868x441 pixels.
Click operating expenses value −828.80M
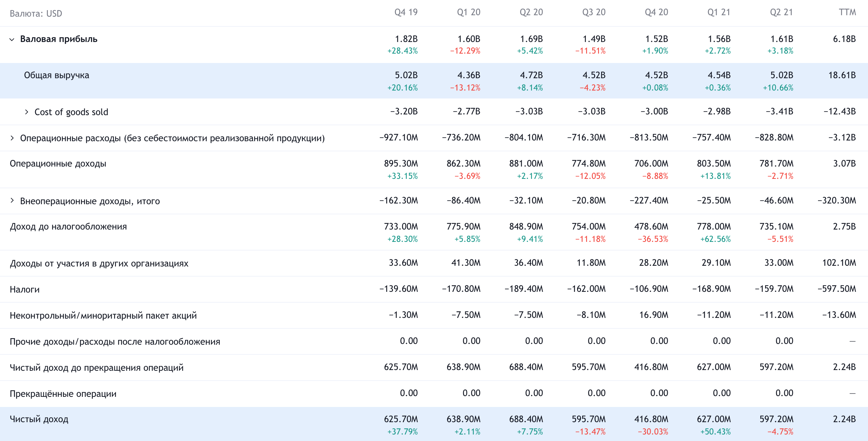774,138
